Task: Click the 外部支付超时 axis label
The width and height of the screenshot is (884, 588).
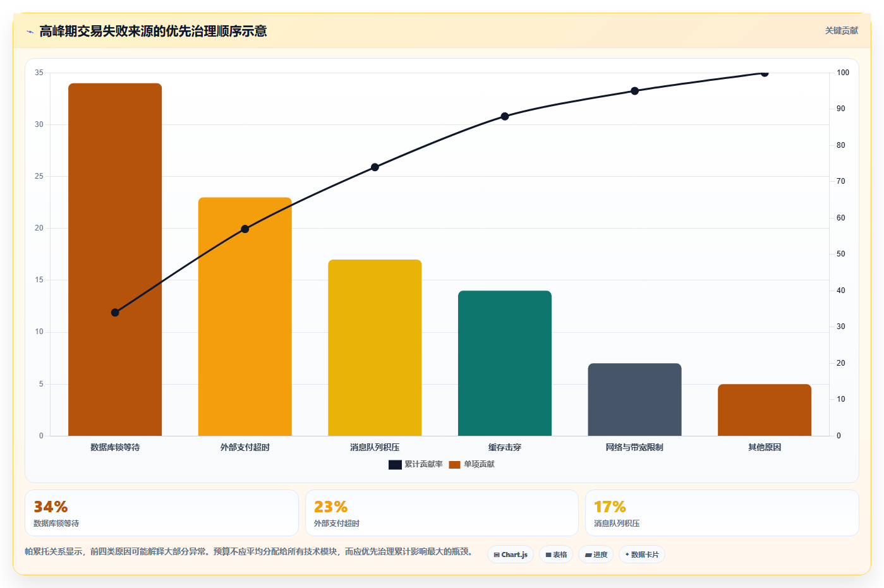Action: (x=245, y=447)
